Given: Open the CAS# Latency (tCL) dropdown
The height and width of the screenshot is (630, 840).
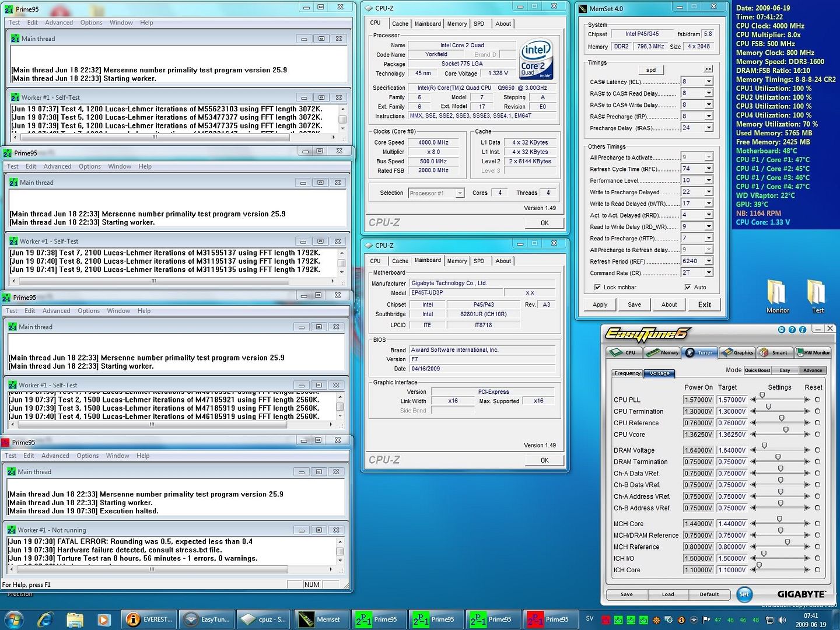Looking at the screenshot, I should pyautogui.click(x=709, y=82).
